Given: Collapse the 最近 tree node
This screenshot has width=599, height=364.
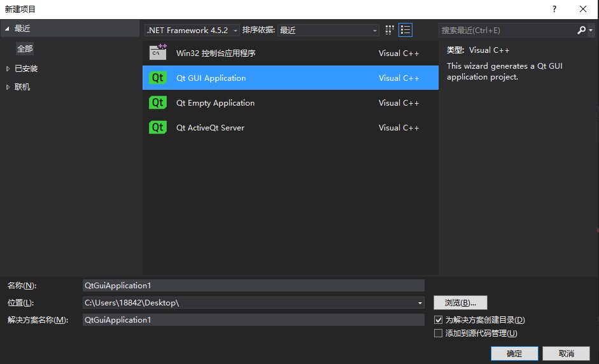Looking at the screenshot, I should (7, 29).
